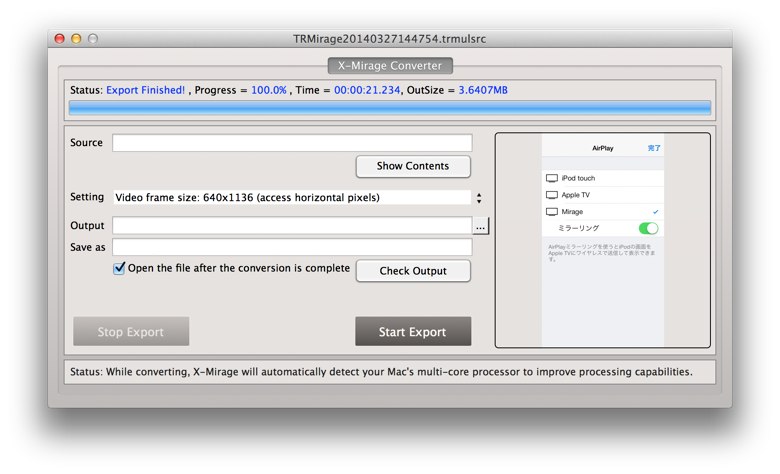Click the blue export progress bar
Screen dimensions: 780x474
coord(390,108)
